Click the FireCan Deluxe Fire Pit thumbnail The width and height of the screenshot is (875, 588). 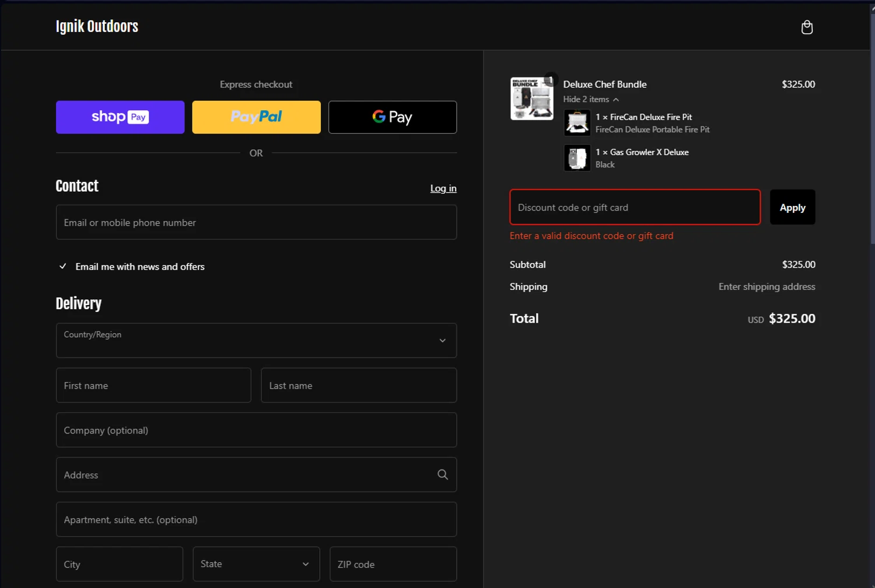(x=577, y=123)
